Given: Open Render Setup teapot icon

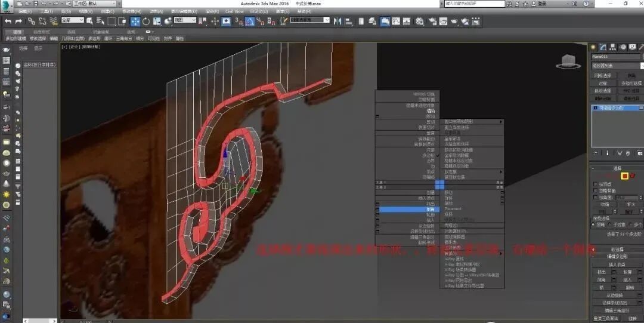Looking at the screenshot, I should 432,21.
